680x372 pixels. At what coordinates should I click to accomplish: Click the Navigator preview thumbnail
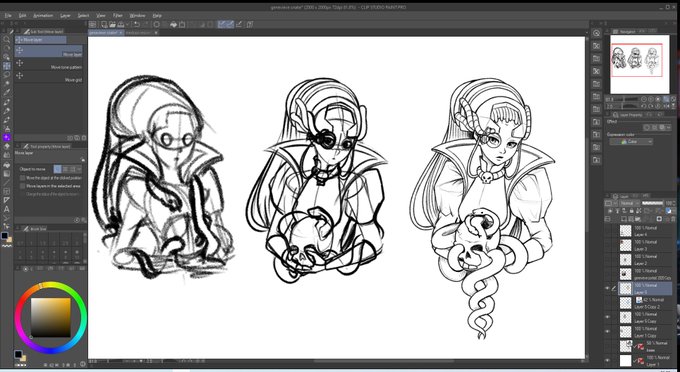click(640, 65)
